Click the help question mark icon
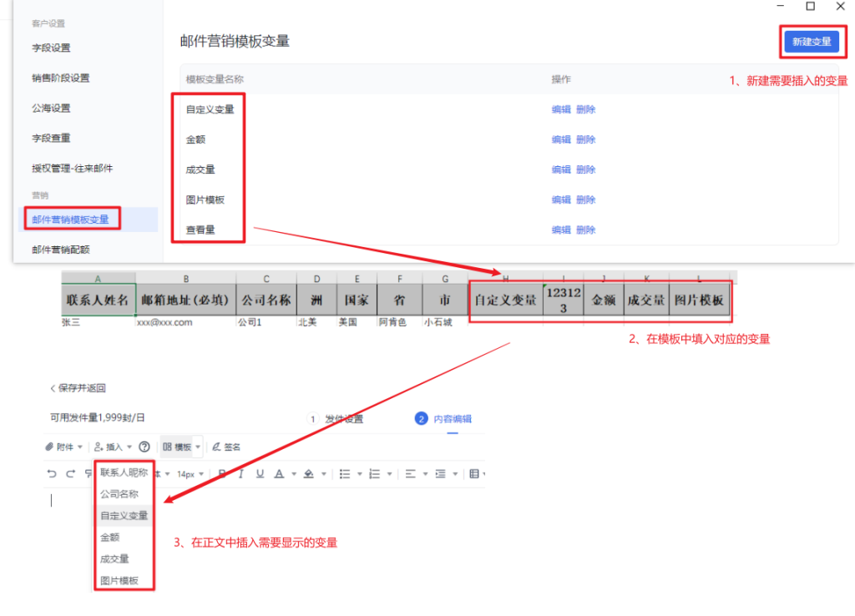 pyautogui.click(x=144, y=447)
